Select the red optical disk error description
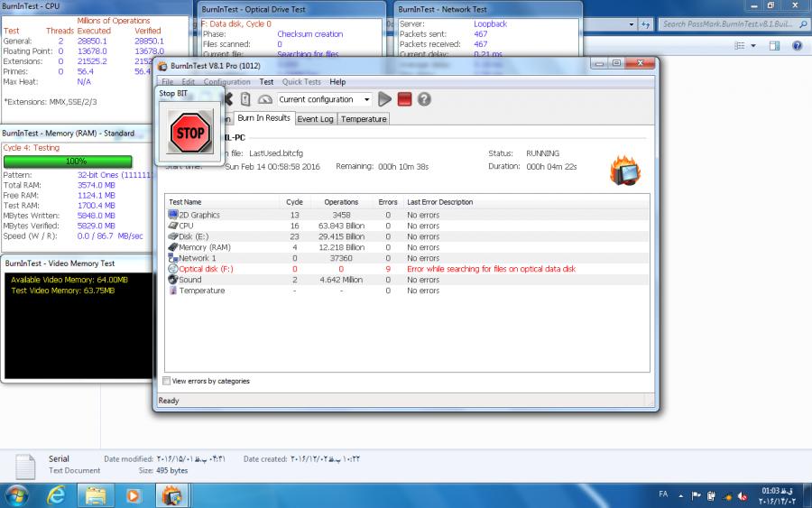 point(492,269)
